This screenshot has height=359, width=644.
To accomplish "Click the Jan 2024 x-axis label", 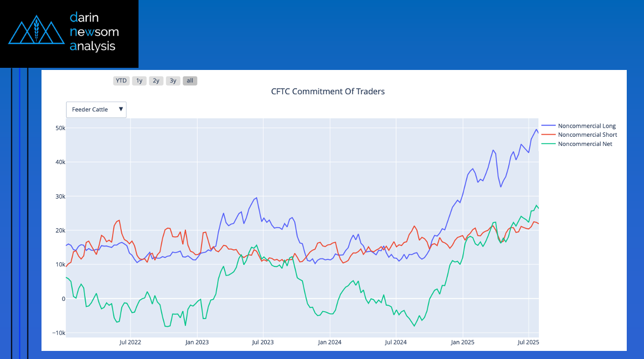I will click(329, 342).
